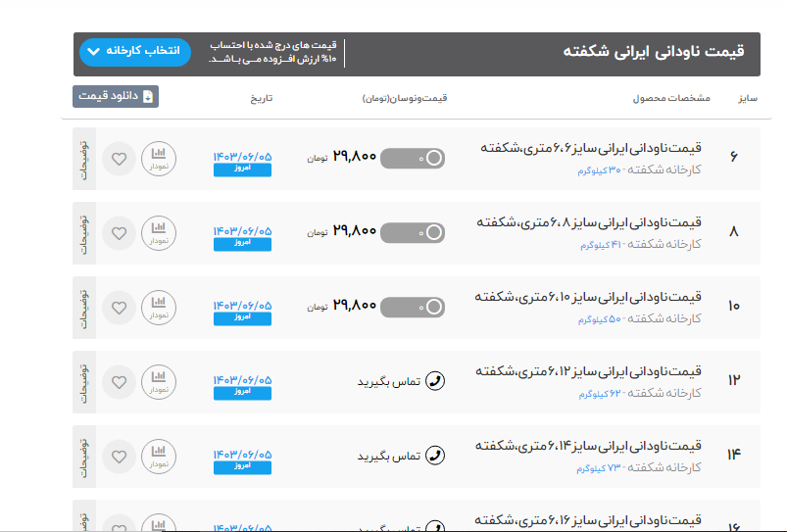Click heart favorite icon in size 6 row
This screenshot has height=532, width=787.
(x=119, y=159)
